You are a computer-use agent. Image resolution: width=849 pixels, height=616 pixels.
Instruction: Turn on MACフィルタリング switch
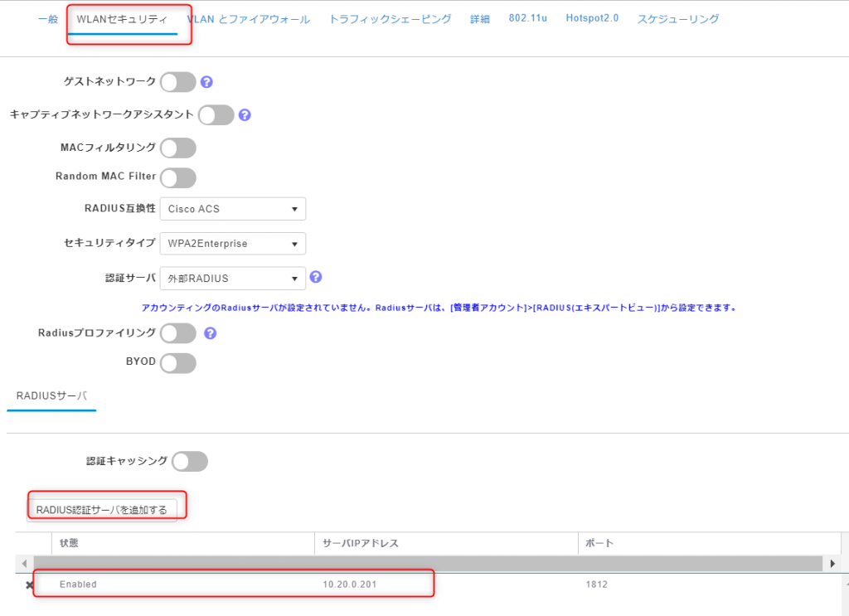177,148
